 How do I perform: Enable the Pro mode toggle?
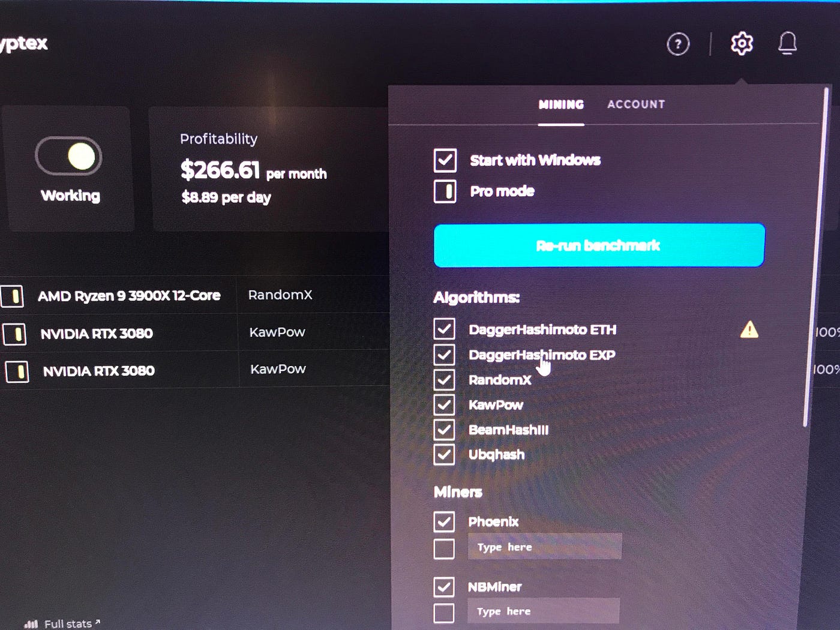pos(445,191)
